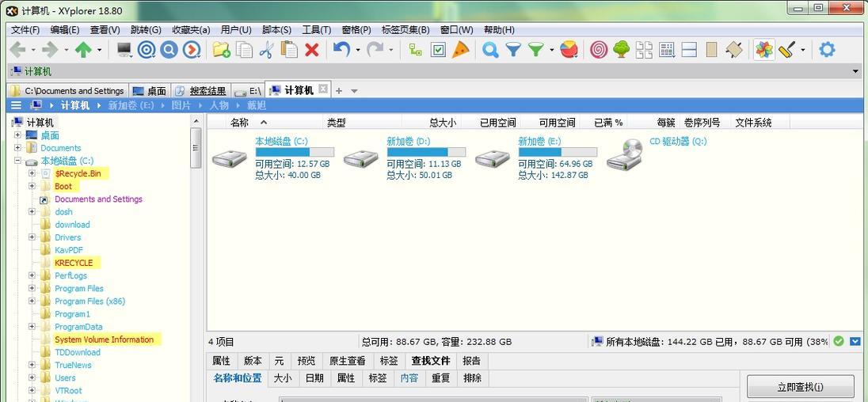
Task: Click the 新加卷 (E:) usage bar
Action: tap(558, 152)
